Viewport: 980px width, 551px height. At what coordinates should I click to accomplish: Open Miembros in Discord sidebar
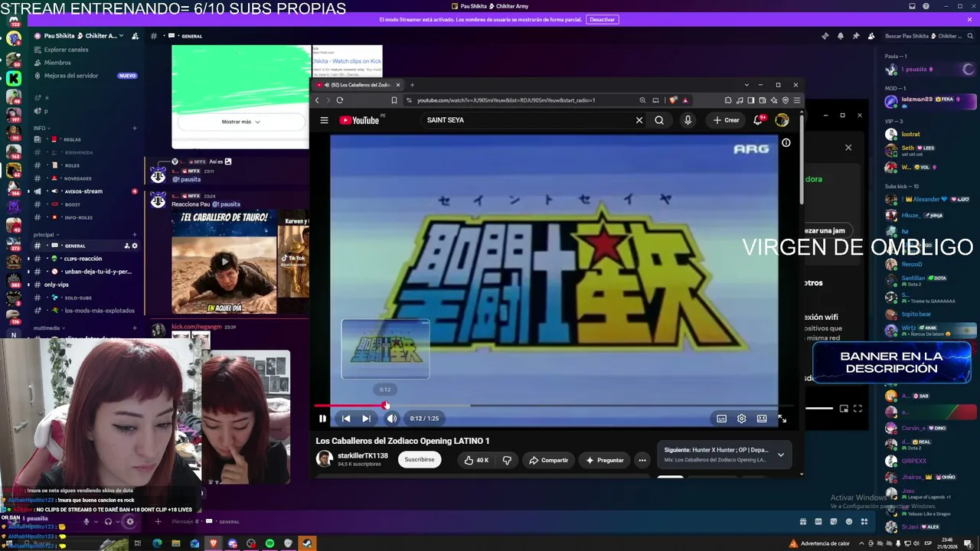coord(57,63)
